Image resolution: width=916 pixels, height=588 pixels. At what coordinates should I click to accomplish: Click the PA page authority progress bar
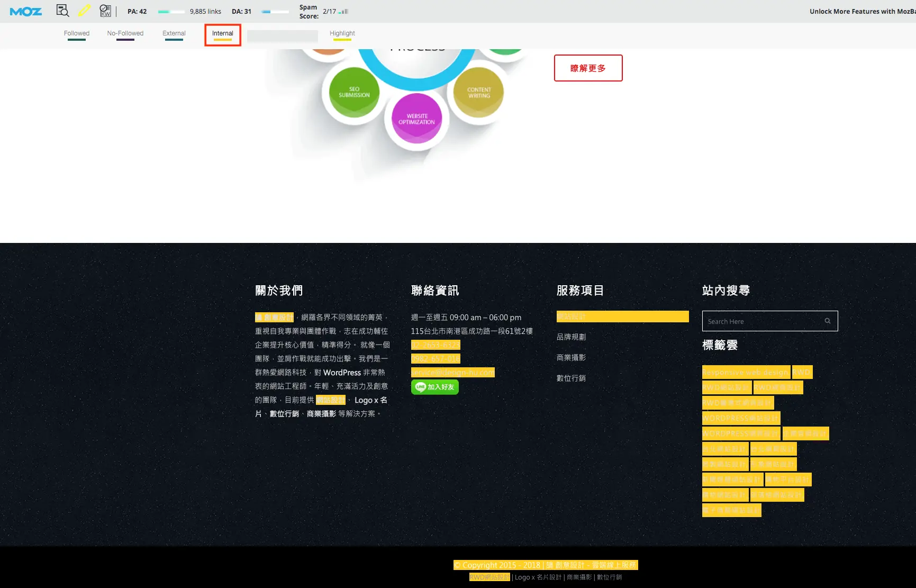coord(171,11)
